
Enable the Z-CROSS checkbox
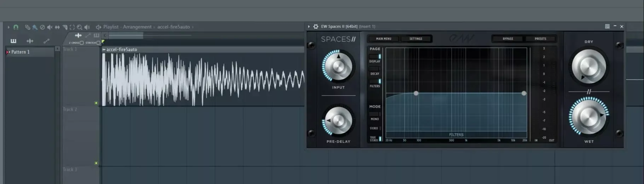[x=82, y=43]
